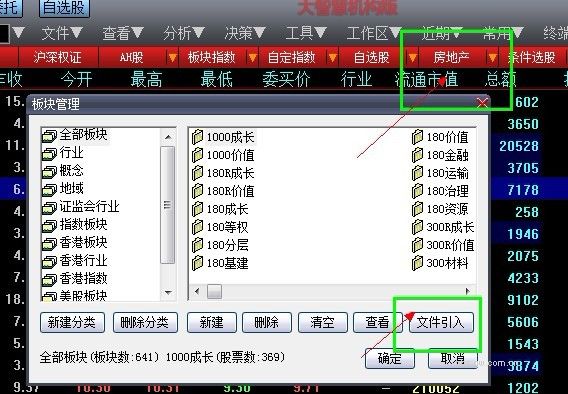Expand dropdown arrow after 板块指数 tab

252,57
